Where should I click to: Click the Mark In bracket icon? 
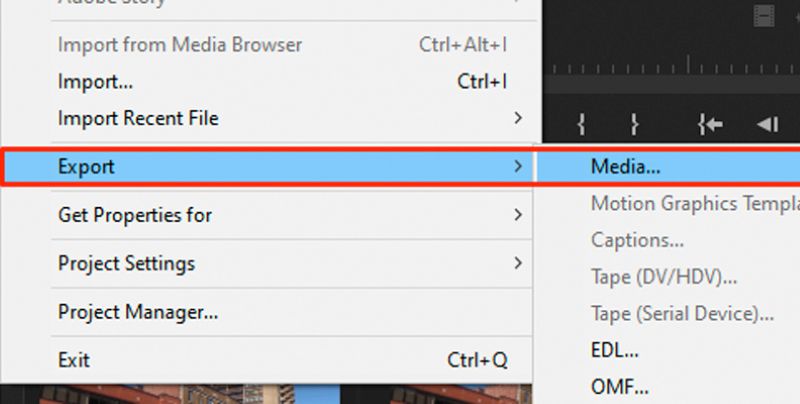click(x=582, y=124)
